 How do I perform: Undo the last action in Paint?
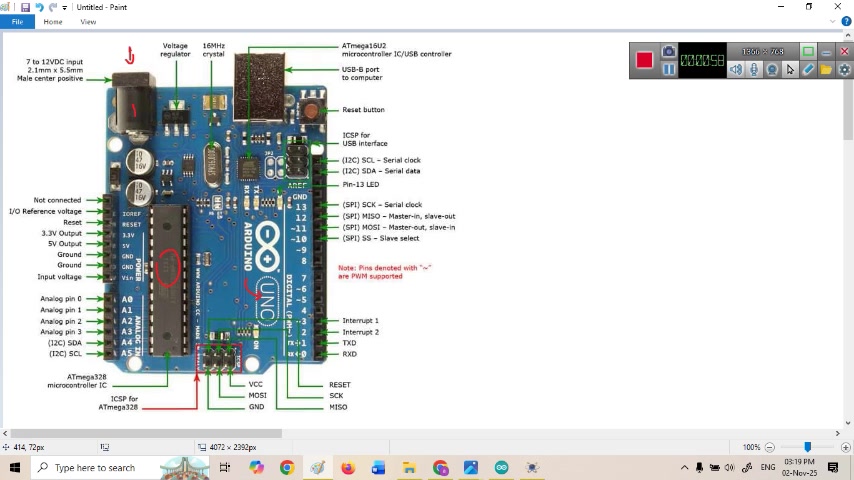coord(39,7)
